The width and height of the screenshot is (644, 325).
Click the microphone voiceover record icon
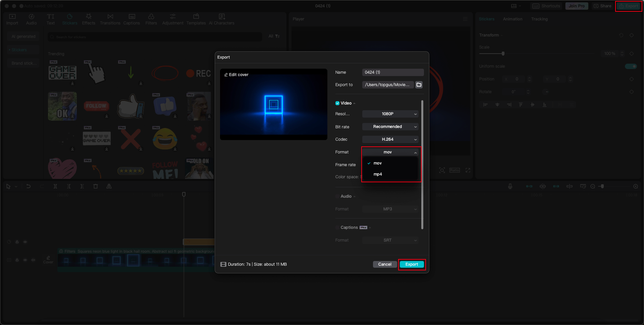[510, 186]
